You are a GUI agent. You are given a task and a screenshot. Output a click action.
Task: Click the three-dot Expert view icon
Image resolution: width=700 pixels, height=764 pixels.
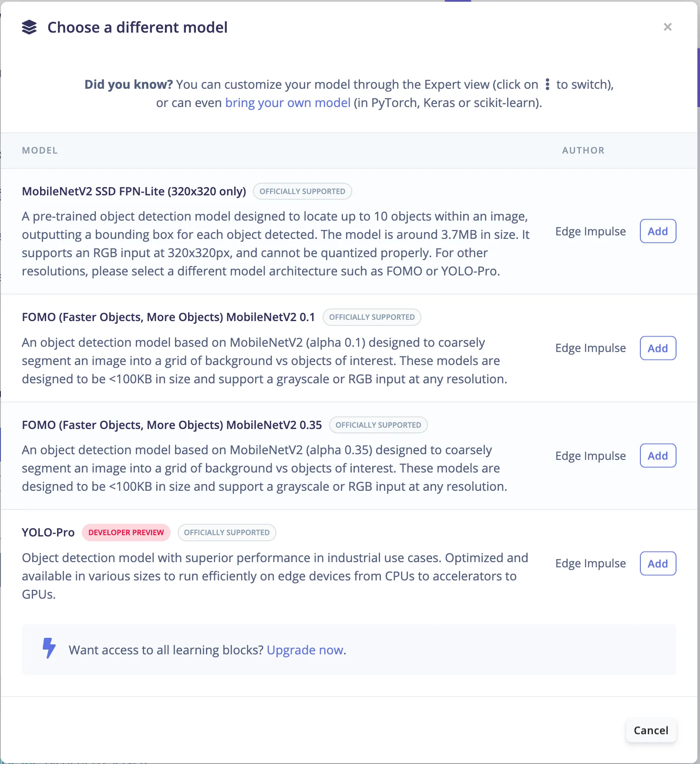tap(547, 84)
